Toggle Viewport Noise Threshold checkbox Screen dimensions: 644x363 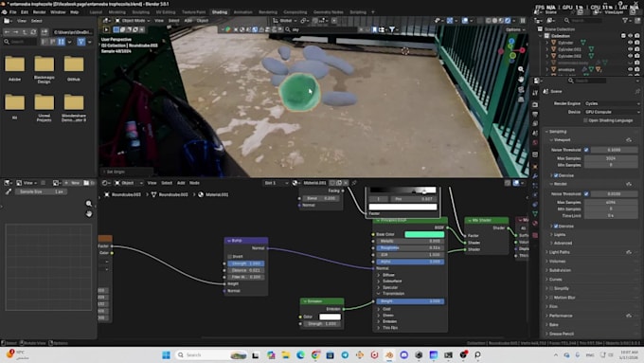586,150
